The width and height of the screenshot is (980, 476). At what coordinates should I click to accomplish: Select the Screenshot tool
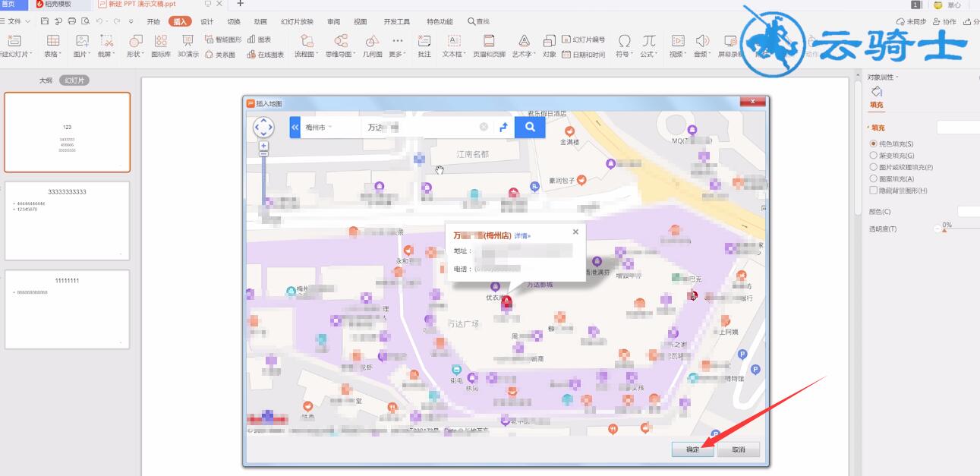(x=106, y=46)
